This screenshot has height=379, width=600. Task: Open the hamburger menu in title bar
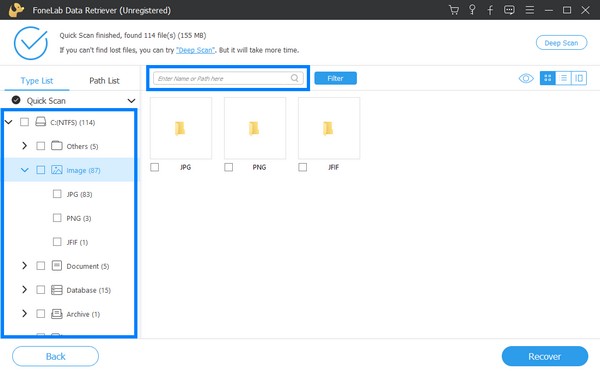(530, 10)
